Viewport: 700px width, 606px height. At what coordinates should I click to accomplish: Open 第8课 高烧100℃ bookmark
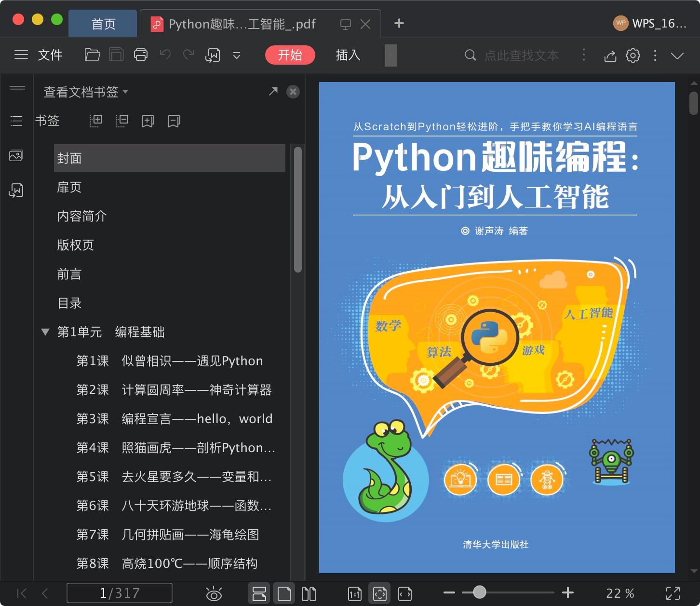[x=167, y=564]
